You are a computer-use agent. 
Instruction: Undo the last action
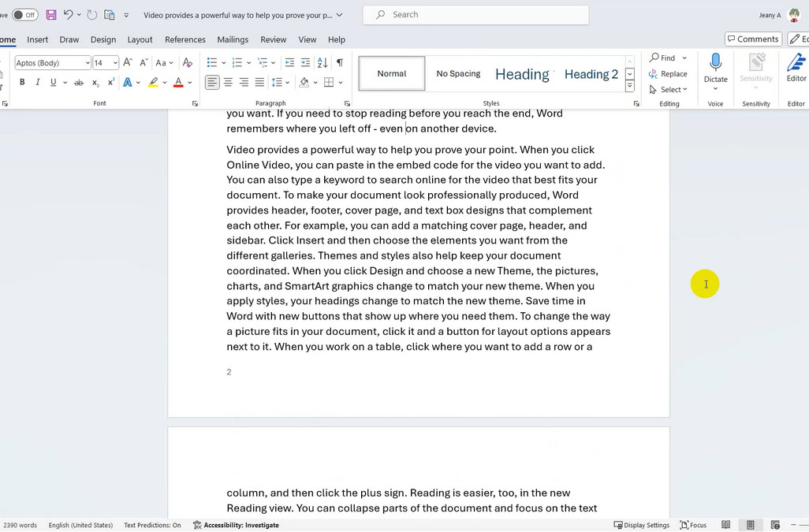pyautogui.click(x=68, y=15)
